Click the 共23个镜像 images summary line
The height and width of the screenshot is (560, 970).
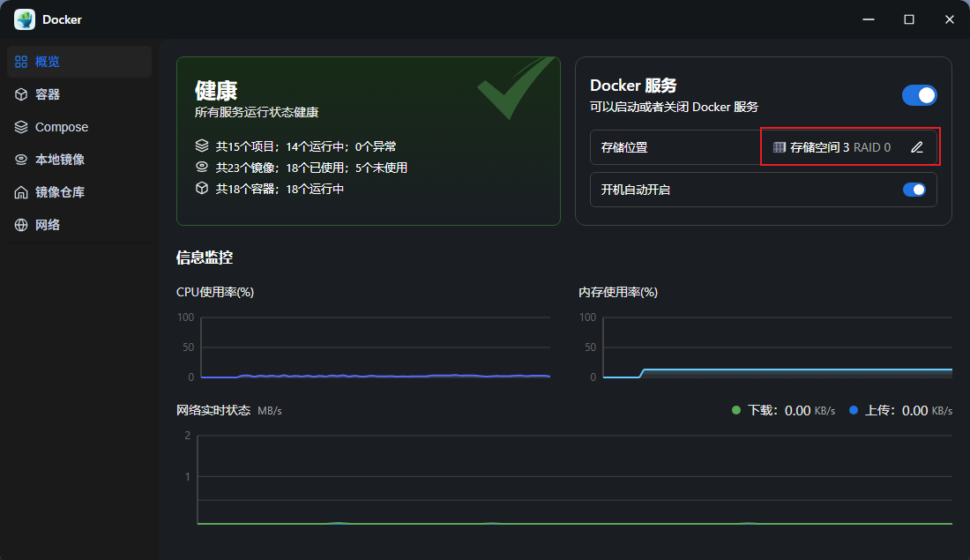pos(301,168)
